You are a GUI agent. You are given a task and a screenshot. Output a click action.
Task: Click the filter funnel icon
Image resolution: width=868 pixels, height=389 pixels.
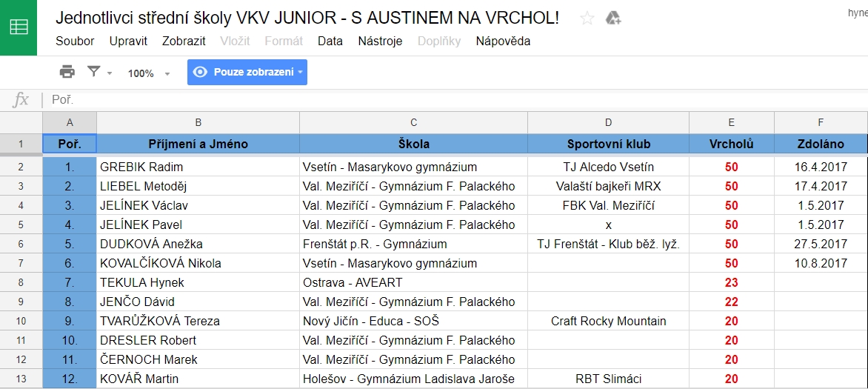94,71
